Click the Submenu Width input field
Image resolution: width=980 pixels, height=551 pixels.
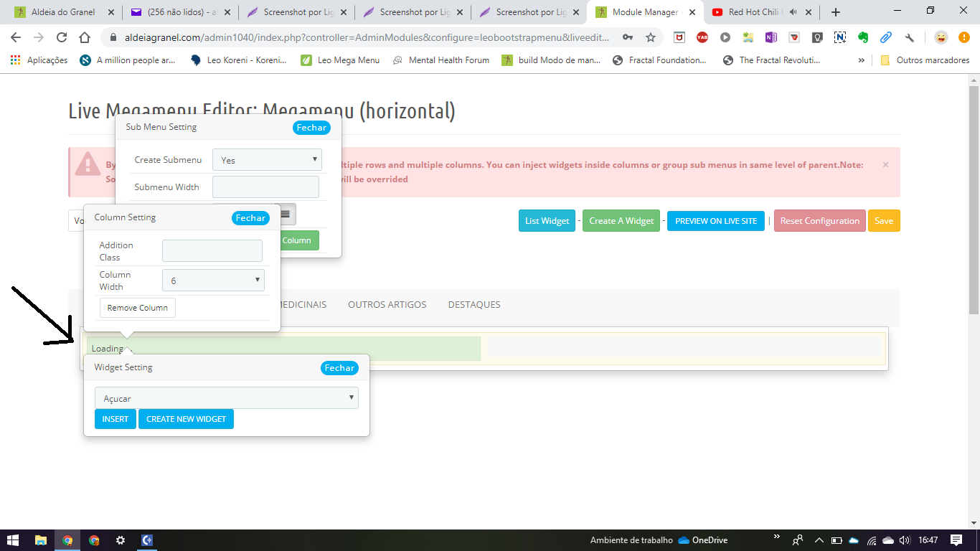265,187
